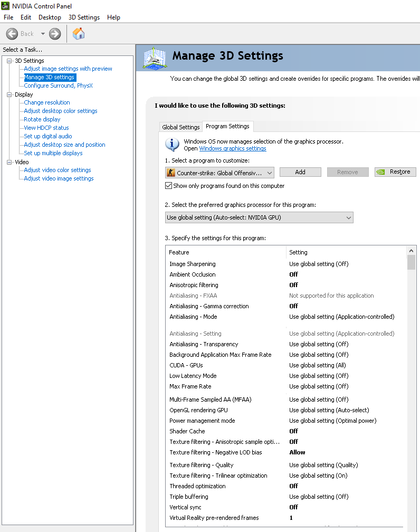Open the 3D Settings menu
Screen dimensions: 420x532
pyautogui.click(x=84, y=17)
